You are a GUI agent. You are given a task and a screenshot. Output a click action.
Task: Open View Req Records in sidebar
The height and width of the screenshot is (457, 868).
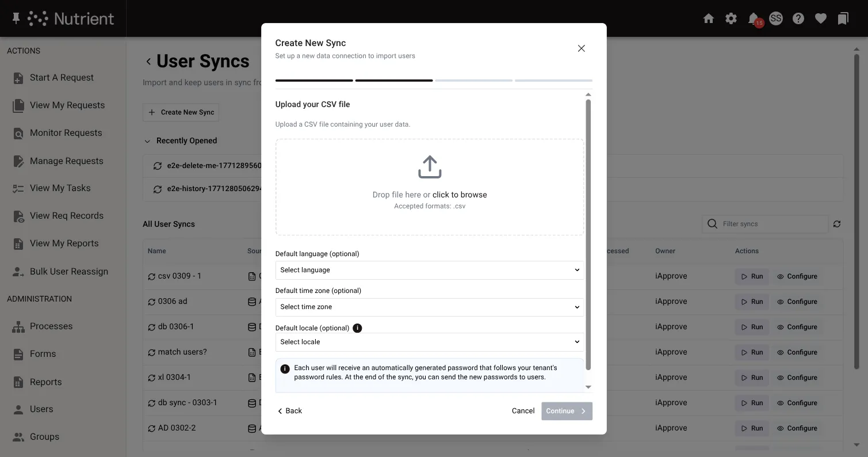coord(66,216)
